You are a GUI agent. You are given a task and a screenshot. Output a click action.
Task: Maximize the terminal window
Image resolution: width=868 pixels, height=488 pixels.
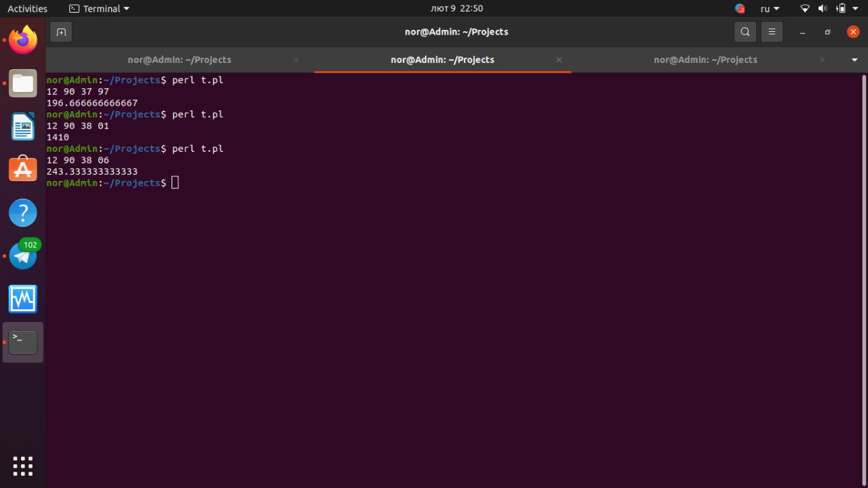(x=827, y=32)
